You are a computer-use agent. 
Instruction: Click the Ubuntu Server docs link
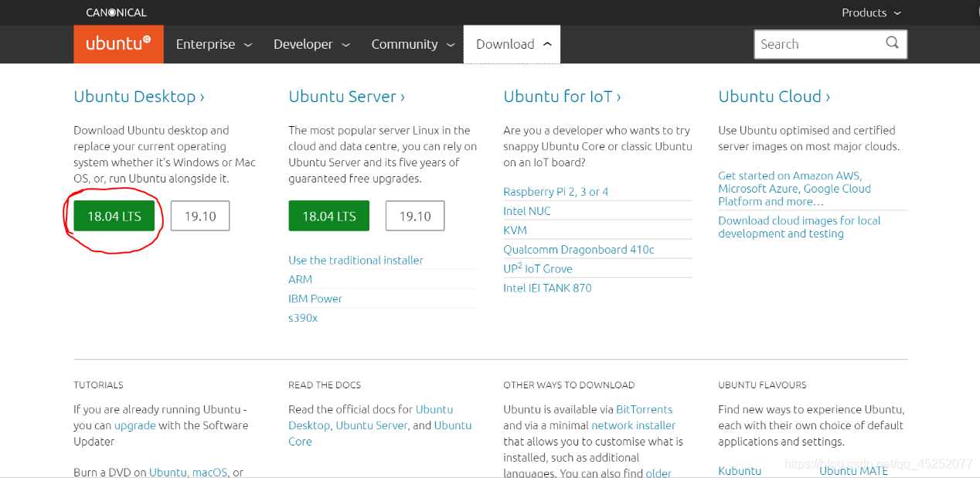pos(372,425)
